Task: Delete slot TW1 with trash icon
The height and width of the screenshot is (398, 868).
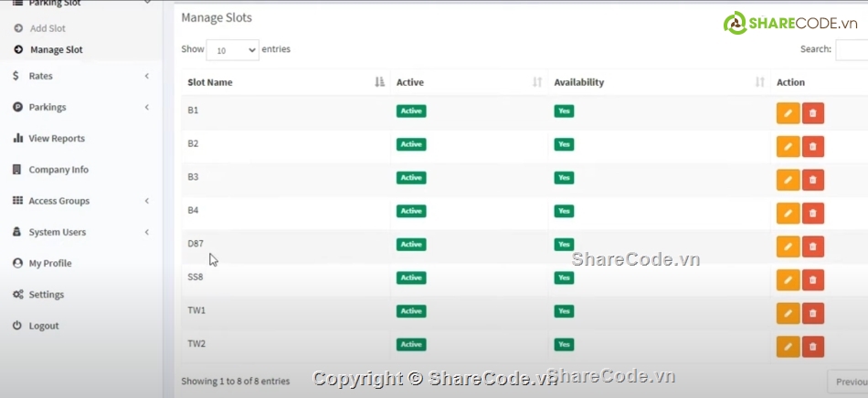Action: pos(812,313)
